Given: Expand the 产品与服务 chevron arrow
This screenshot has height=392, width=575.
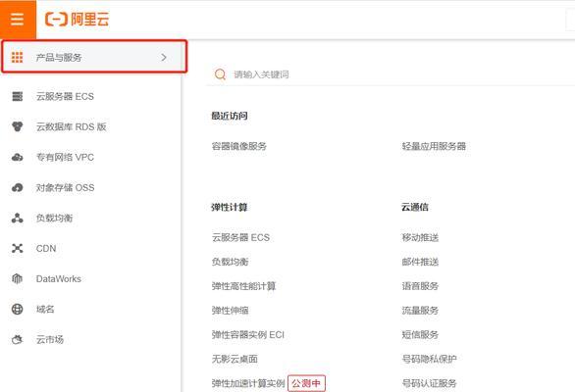Looking at the screenshot, I should pyautogui.click(x=164, y=57).
